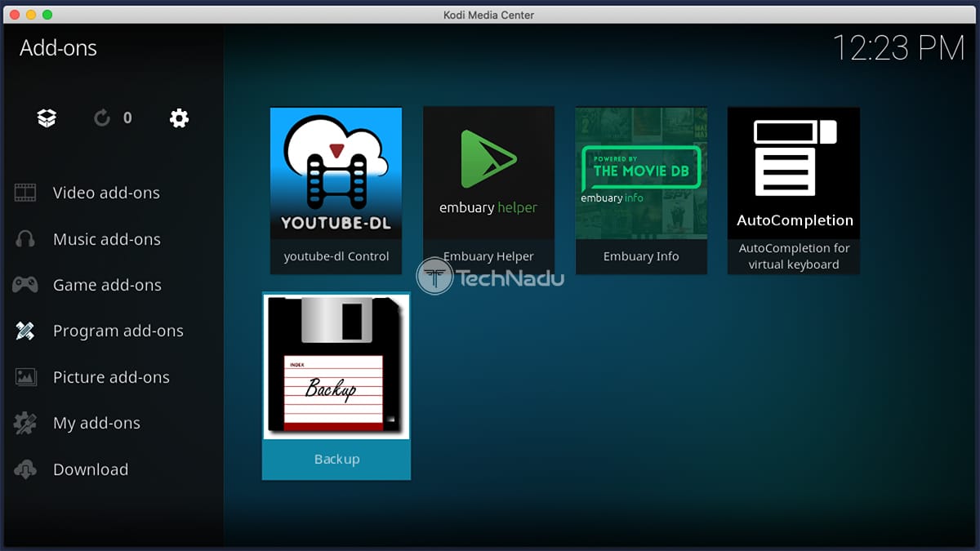Open add-on settings gear icon

pyautogui.click(x=179, y=118)
